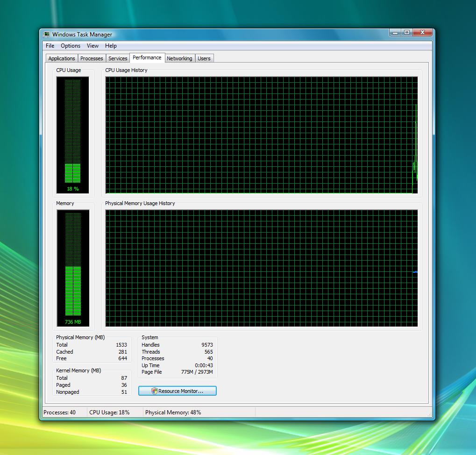This screenshot has height=455, width=476.
Task: Go to the Services tab
Action: [x=118, y=58]
